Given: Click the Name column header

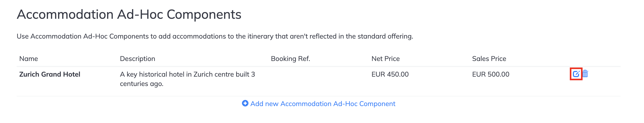Looking at the screenshot, I should click(29, 59).
